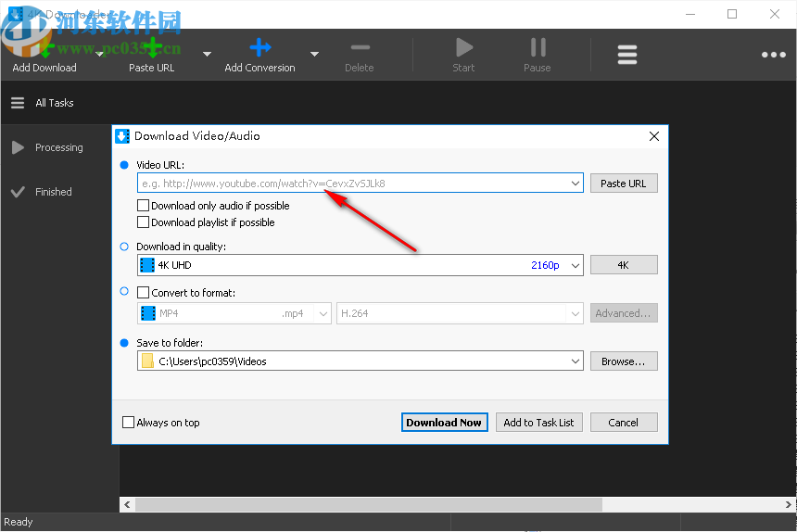Click the Paste URL toolbar item
Image resolution: width=797 pixels, height=532 pixels.
[x=151, y=56]
